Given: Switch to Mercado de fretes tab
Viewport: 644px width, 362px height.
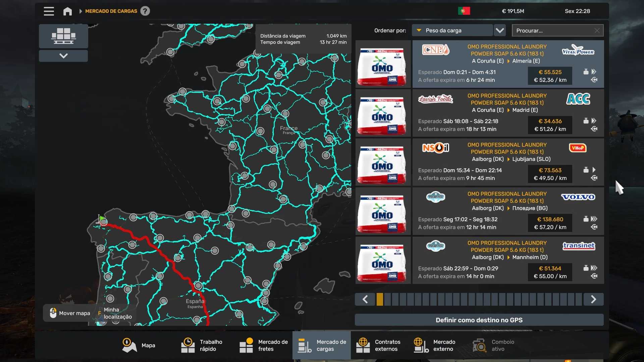Looking at the screenshot, I should [264, 345].
